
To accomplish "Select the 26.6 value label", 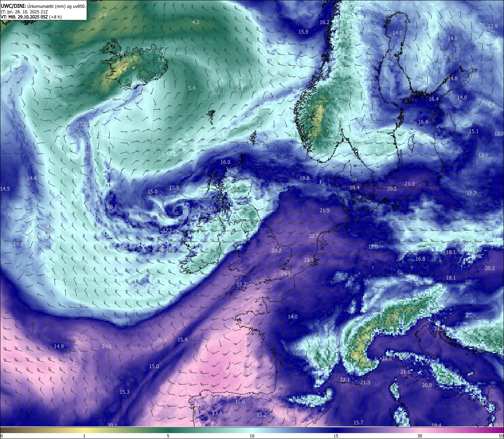I will [162, 339].
